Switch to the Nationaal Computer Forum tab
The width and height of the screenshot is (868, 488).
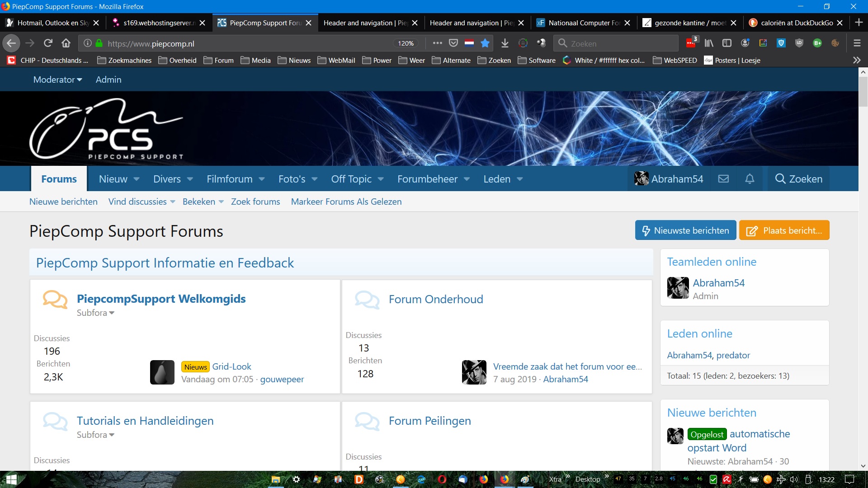tap(583, 23)
